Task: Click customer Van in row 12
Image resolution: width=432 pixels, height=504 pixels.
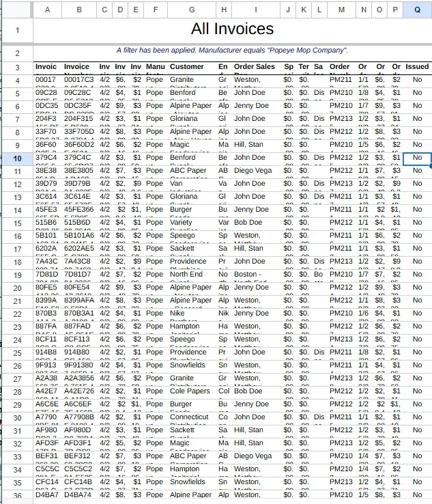Action: tap(192, 185)
